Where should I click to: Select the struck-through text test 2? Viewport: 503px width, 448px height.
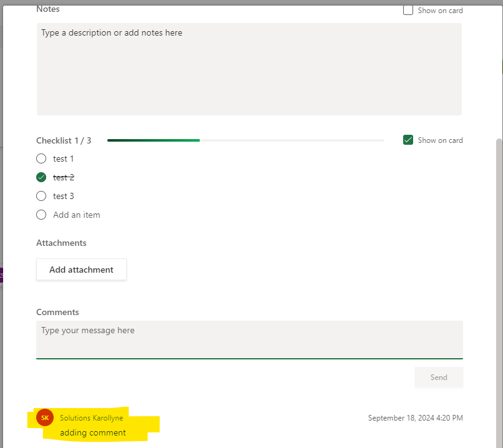tap(64, 177)
